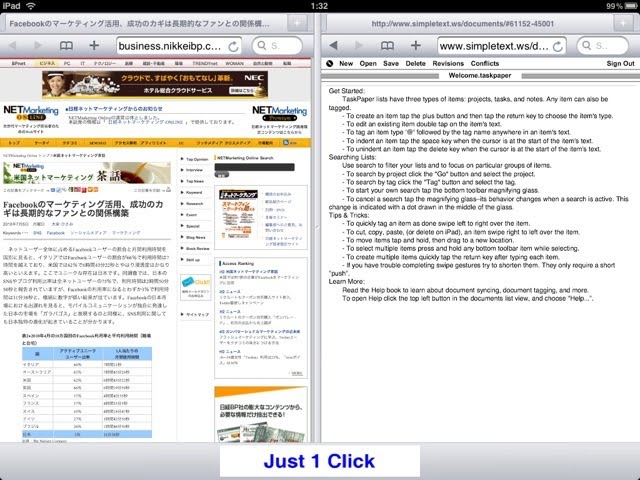Open bookmarks in the left browser pane
The height and width of the screenshot is (480, 640).
[66, 46]
